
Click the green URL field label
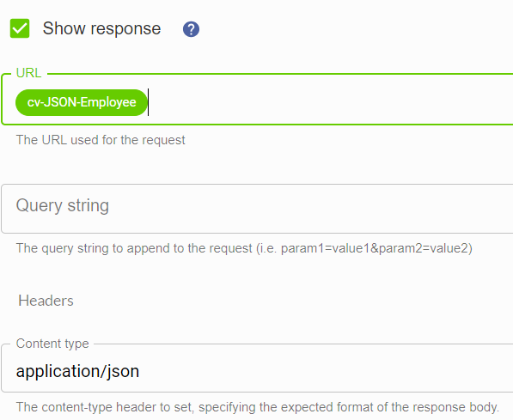coord(29,73)
